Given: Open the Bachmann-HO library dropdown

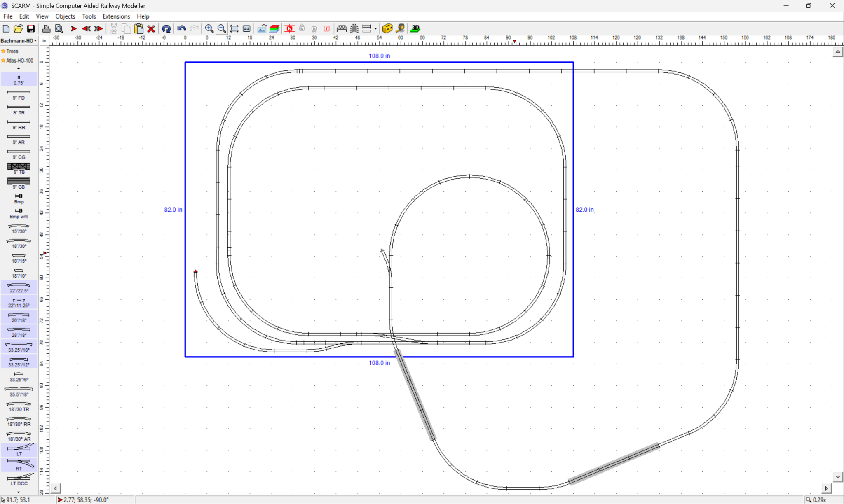Looking at the screenshot, I should coord(19,41).
